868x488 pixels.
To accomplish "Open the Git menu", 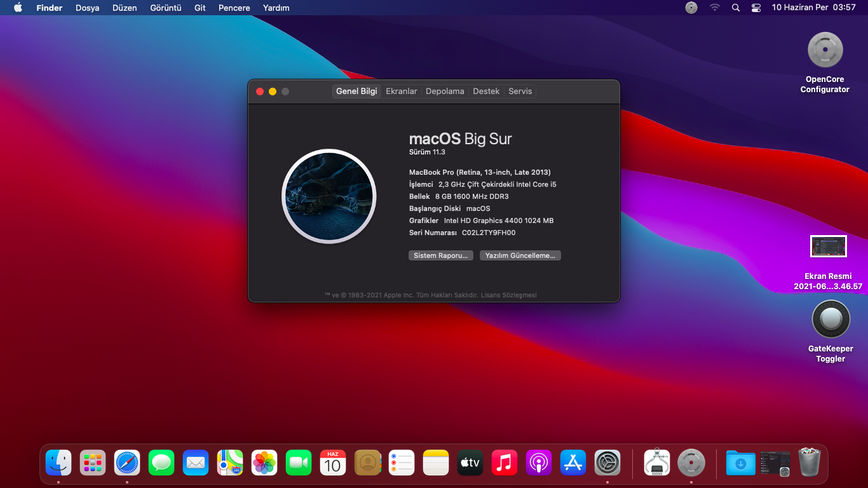I will point(200,8).
